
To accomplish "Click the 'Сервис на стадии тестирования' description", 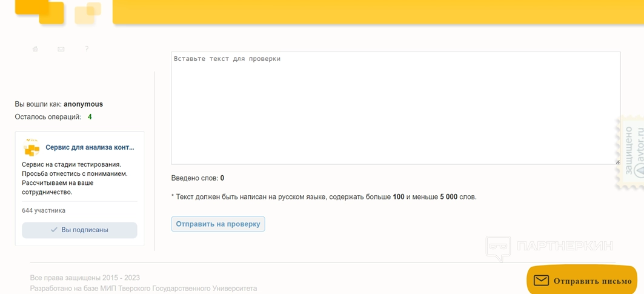I will (75, 178).
